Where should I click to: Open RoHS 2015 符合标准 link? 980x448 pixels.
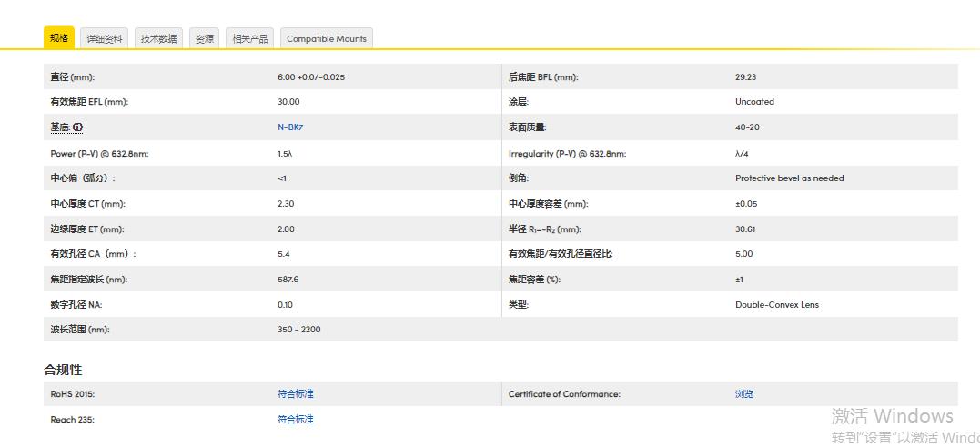pyautogui.click(x=296, y=394)
